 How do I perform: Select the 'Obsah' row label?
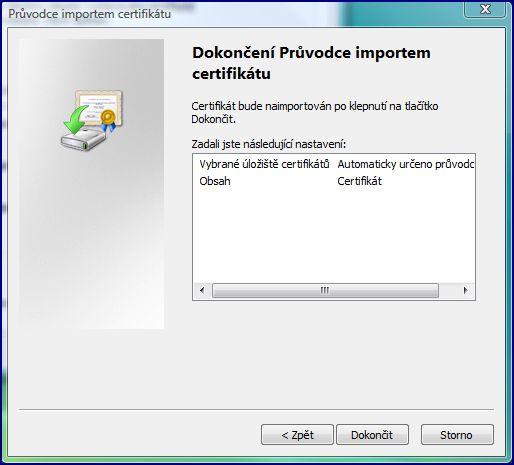tap(215, 181)
